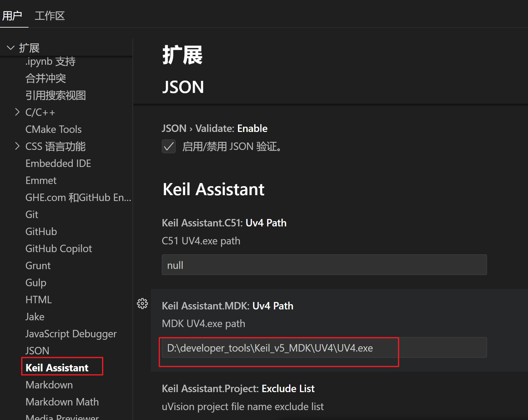Open GitHub settings entry
528x420 pixels.
click(x=41, y=232)
